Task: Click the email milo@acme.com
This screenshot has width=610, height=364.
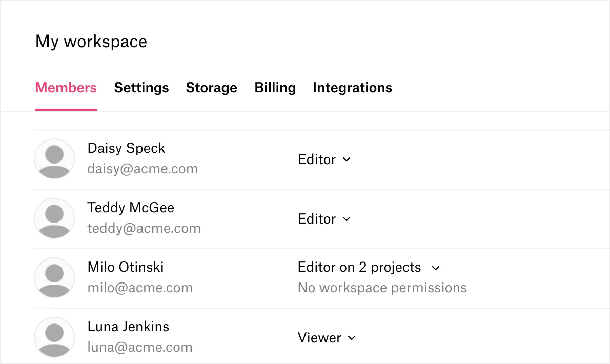Action: tap(140, 288)
